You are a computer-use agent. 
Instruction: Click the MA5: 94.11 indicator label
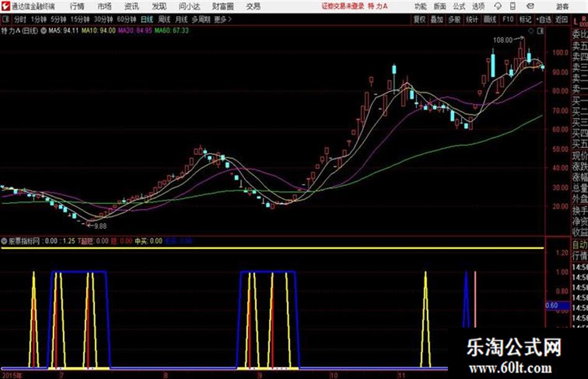[x=63, y=30]
